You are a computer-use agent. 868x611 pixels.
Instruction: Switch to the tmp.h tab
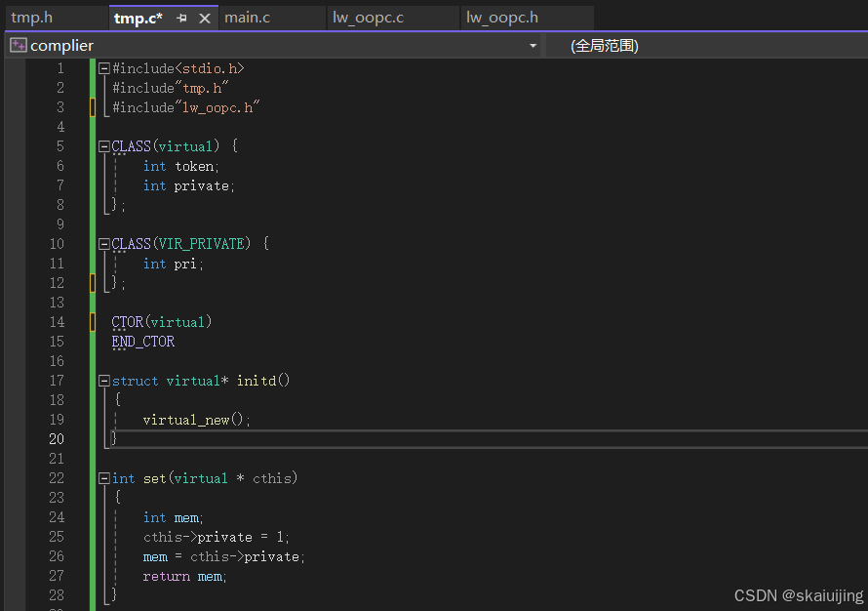tap(32, 18)
